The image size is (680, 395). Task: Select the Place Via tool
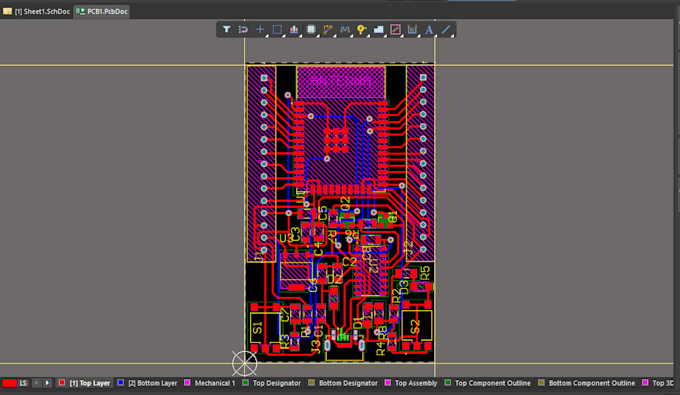361,29
